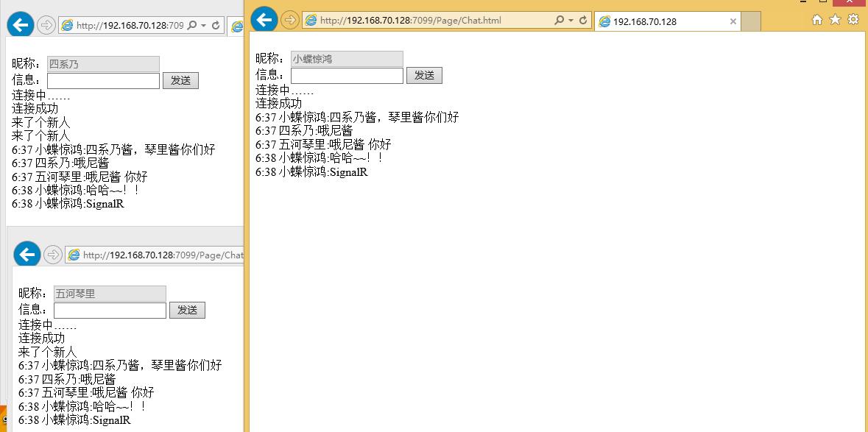Viewport: 868px width, 432px height.
Task: Click '6:37 四系乃:哦尼酱' in 五河琴里 window
Action: click(x=67, y=379)
